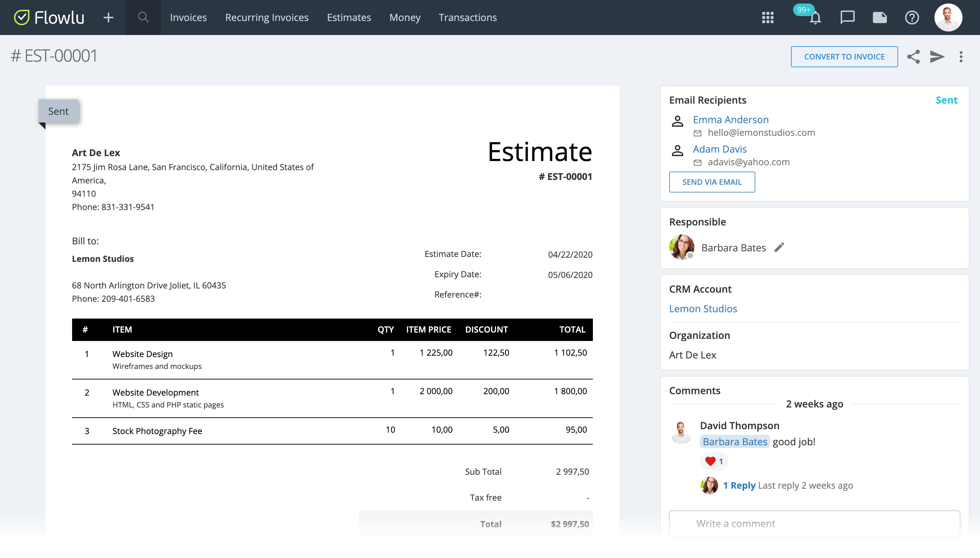The image size is (980, 558).
Task: Open Transactions tab
Action: click(x=467, y=17)
